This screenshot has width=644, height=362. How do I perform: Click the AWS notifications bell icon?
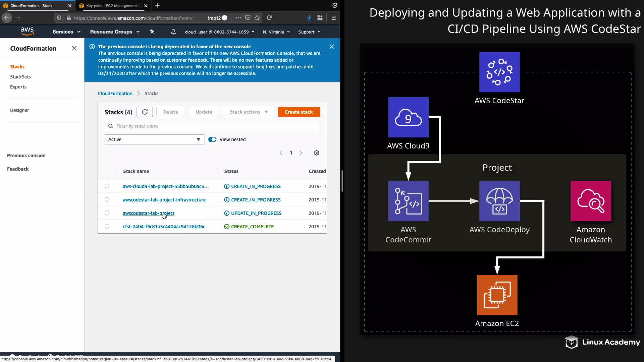pyautogui.click(x=173, y=32)
